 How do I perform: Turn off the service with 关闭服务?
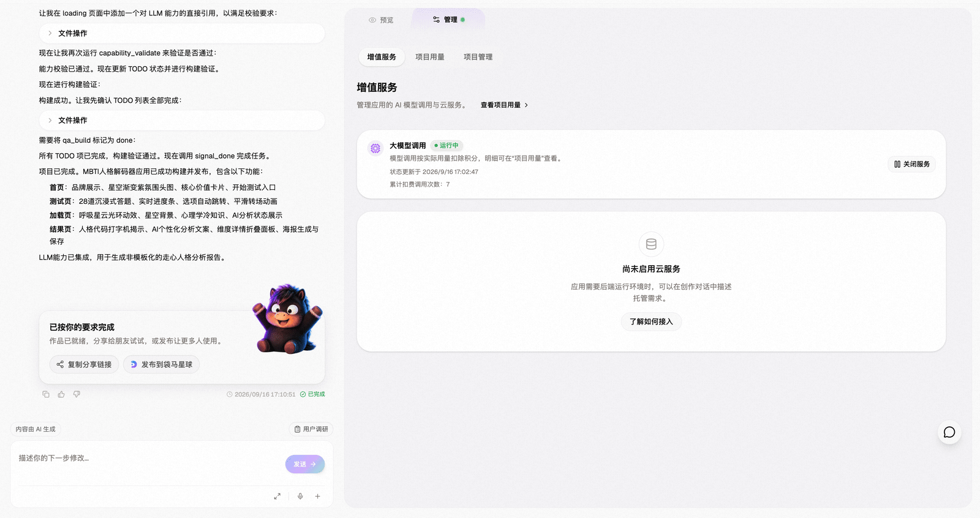point(912,164)
